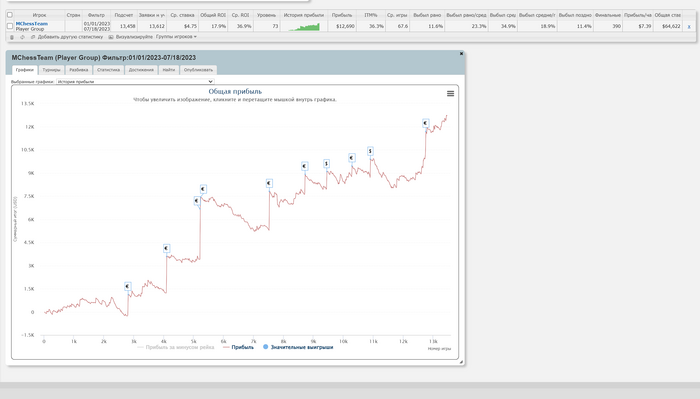Image resolution: width=700 pixels, height=399 pixels.
Task: Sort by Ср. игры column header
Action: [397, 15]
